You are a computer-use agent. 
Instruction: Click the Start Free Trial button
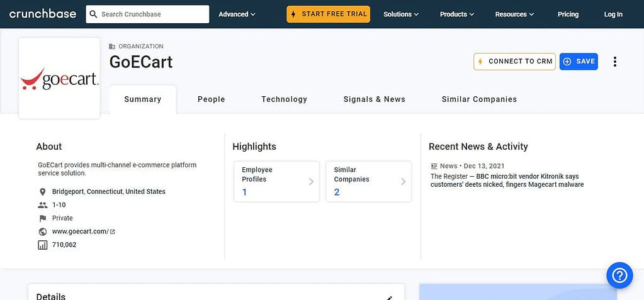(x=328, y=14)
